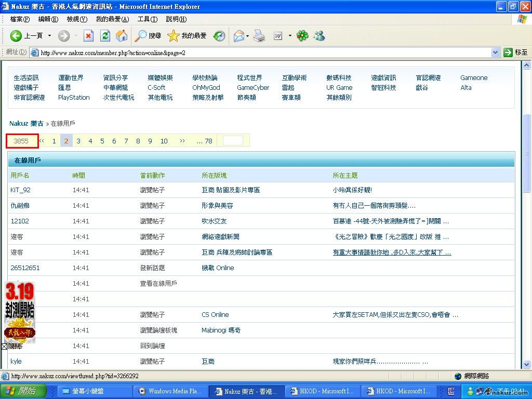Open user kyle's profile link
Image resolution: width=532 pixels, height=399 pixels.
pyautogui.click(x=16, y=362)
